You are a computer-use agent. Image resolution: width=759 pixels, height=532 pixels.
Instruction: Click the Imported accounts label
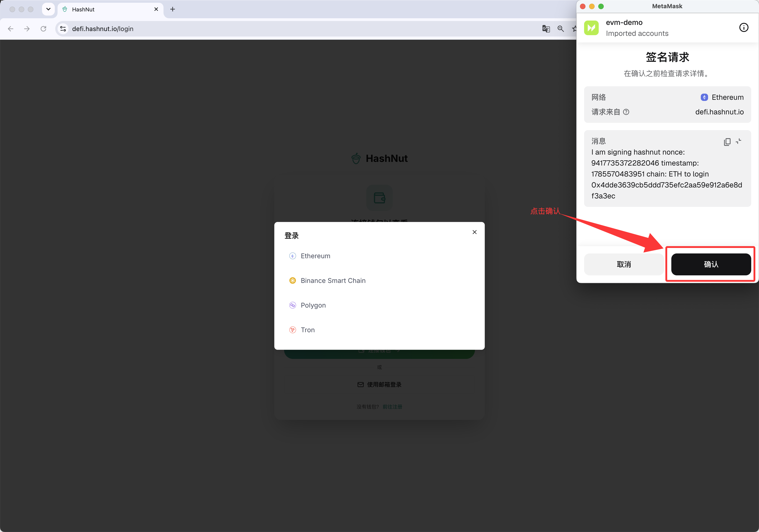pyautogui.click(x=637, y=33)
